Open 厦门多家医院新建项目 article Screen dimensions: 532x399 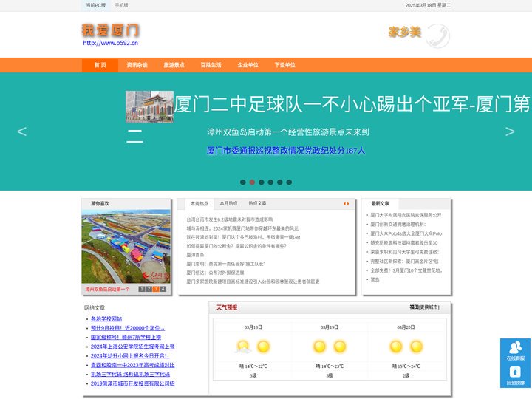pyautogui.click(x=253, y=282)
